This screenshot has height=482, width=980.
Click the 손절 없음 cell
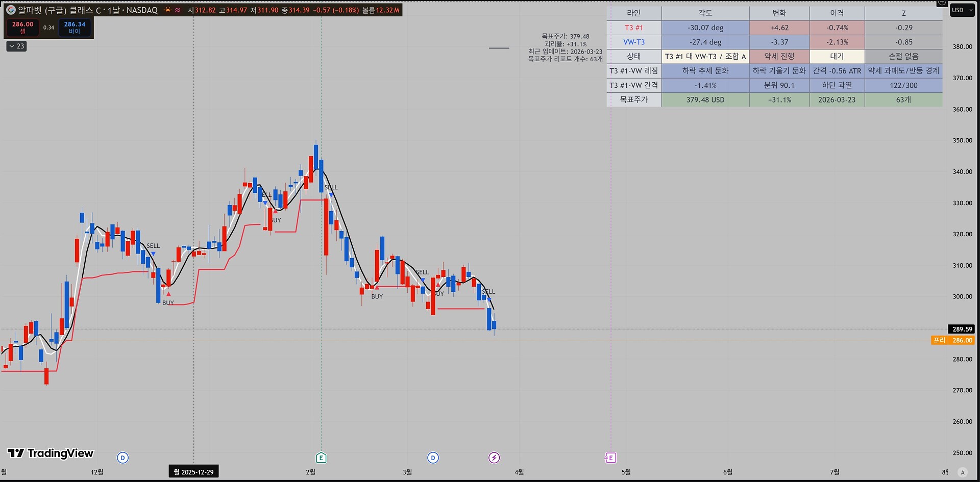pyautogui.click(x=903, y=56)
